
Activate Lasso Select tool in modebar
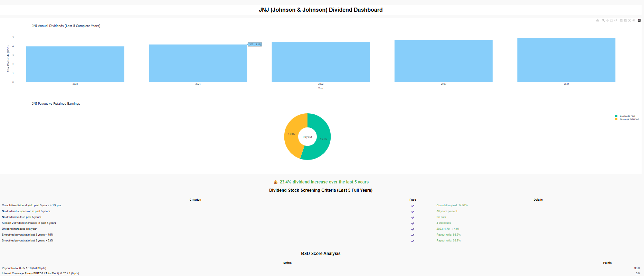(x=616, y=20)
